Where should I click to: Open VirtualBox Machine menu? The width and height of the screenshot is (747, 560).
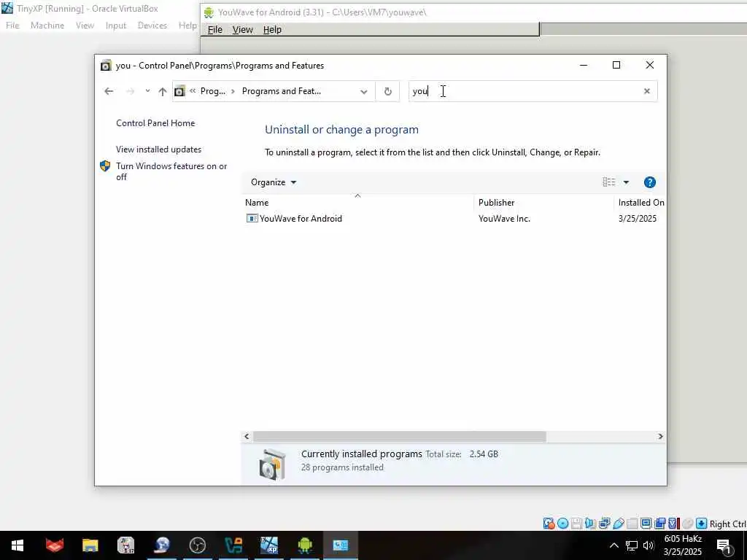click(x=47, y=26)
